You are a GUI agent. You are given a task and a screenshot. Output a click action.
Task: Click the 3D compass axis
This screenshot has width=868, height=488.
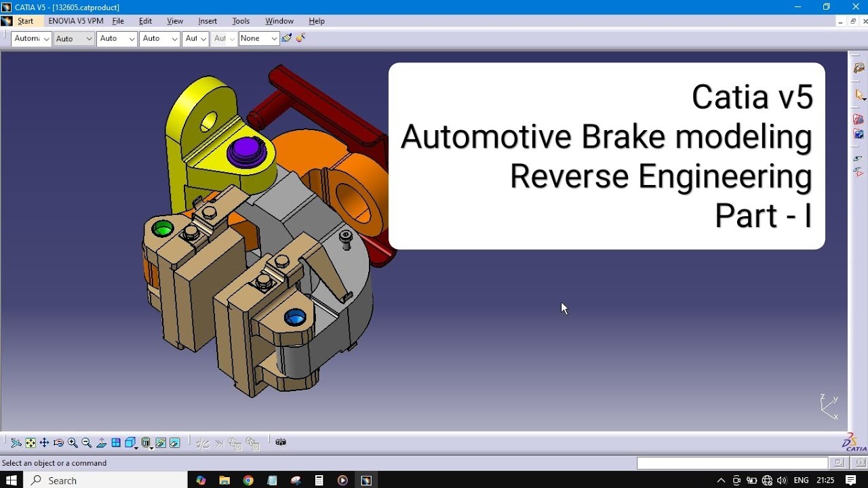click(829, 407)
